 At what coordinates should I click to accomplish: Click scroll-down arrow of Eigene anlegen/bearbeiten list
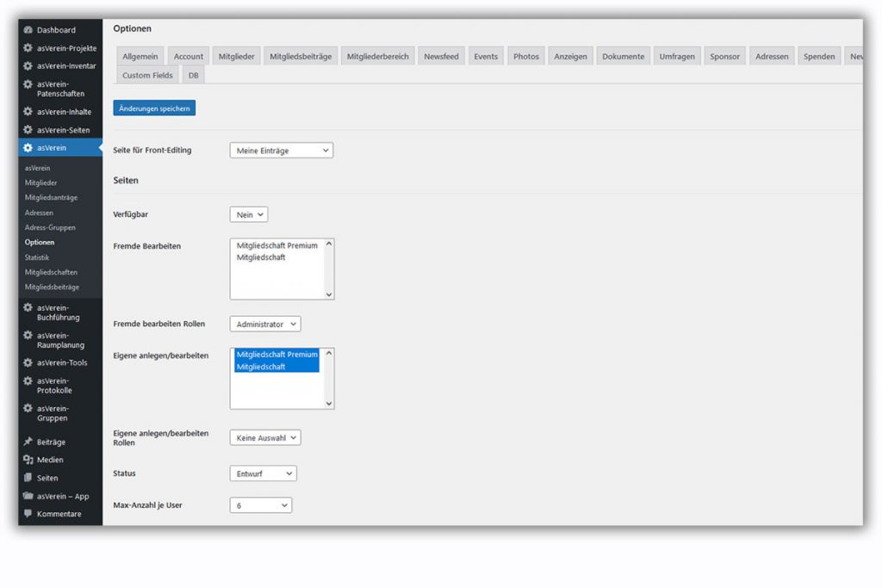coord(329,404)
